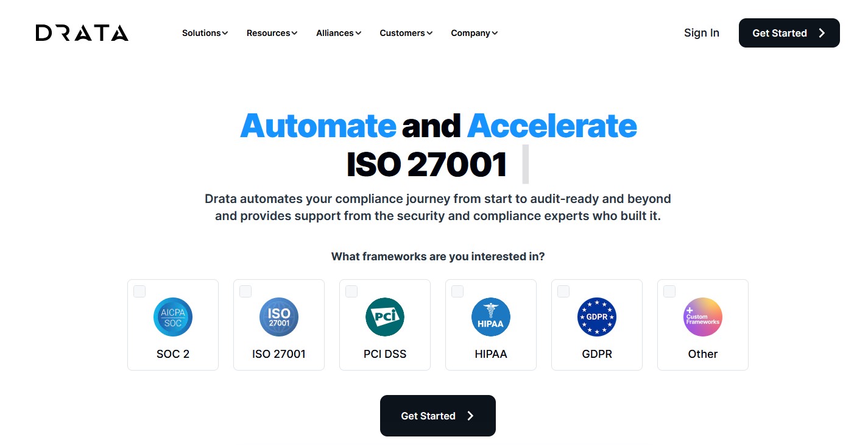
Task: Click the GDPR stars badge icon
Action: point(597,317)
